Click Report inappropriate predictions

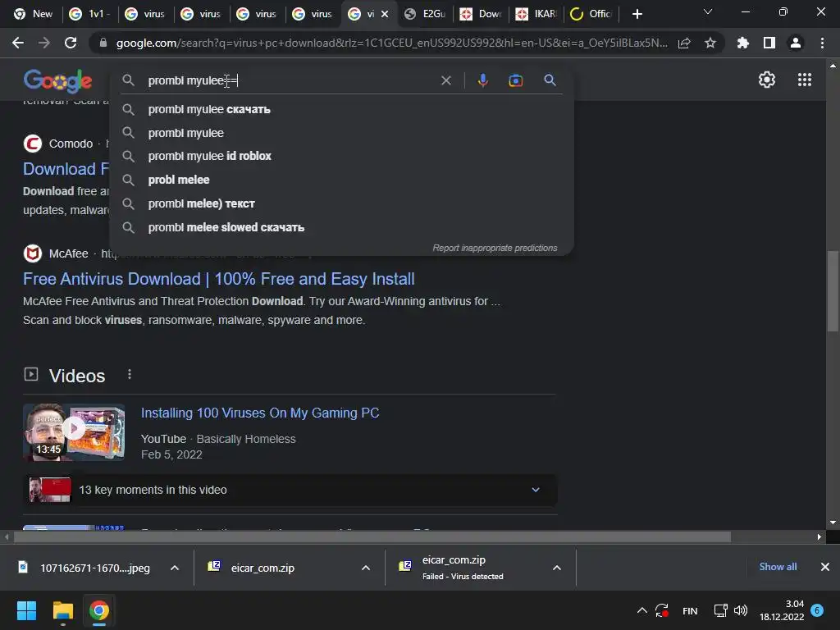click(495, 248)
